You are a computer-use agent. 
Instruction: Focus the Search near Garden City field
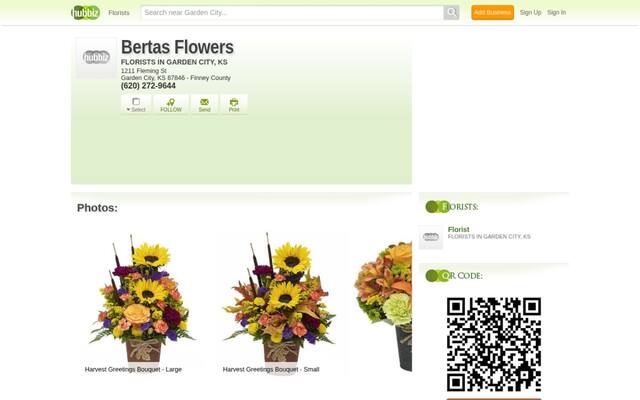tap(292, 13)
